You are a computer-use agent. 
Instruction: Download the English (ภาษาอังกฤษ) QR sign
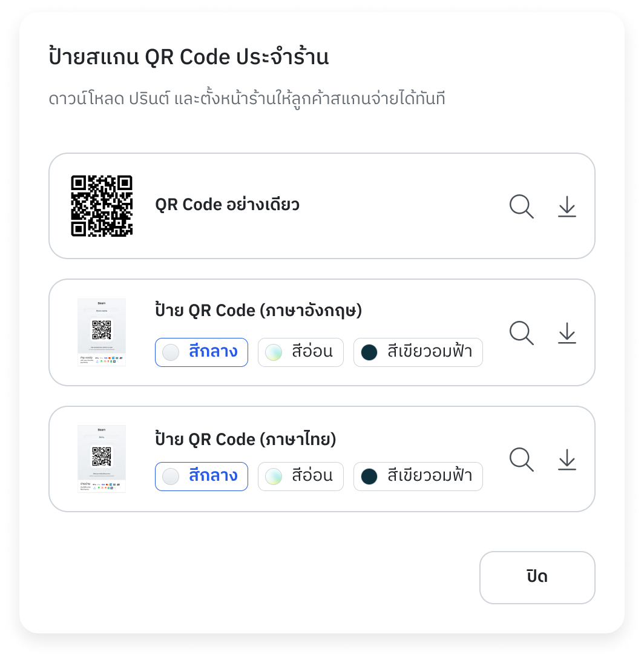pyautogui.click(x=567, y=333)
